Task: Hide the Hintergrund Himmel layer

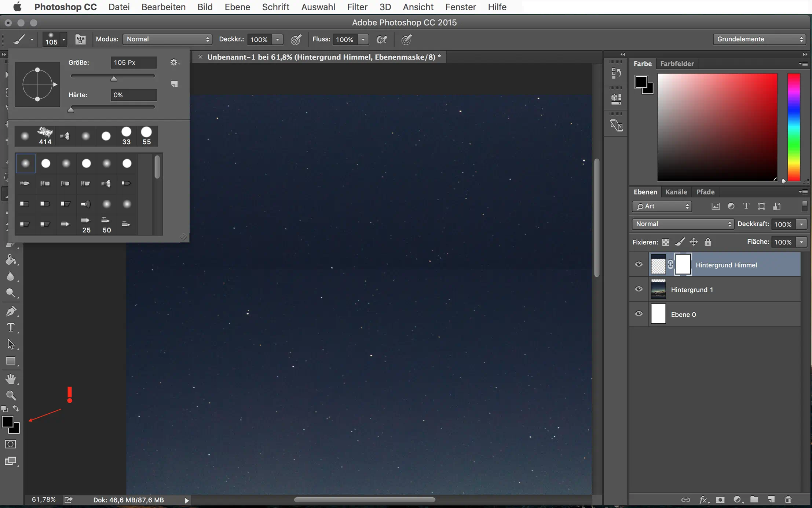Action: tap(639, 264)
